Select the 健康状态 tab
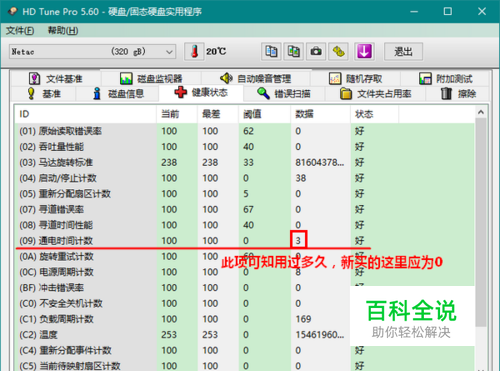Screen dimensions: 500x371 tap(201, 92)
